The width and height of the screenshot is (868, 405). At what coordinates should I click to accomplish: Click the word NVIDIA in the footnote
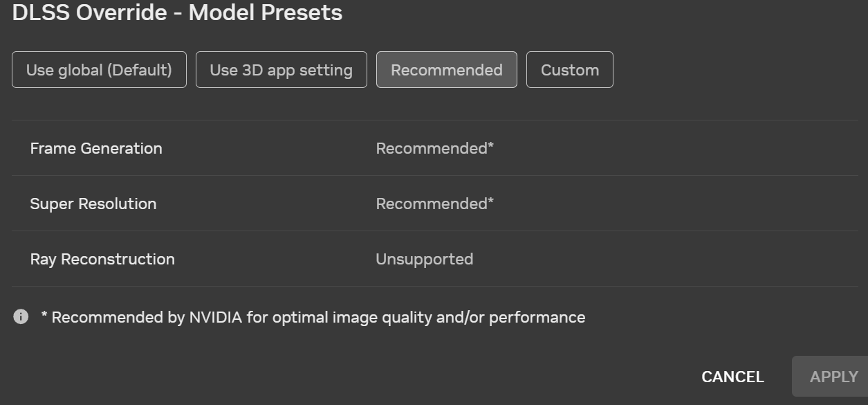click(215, 317)
